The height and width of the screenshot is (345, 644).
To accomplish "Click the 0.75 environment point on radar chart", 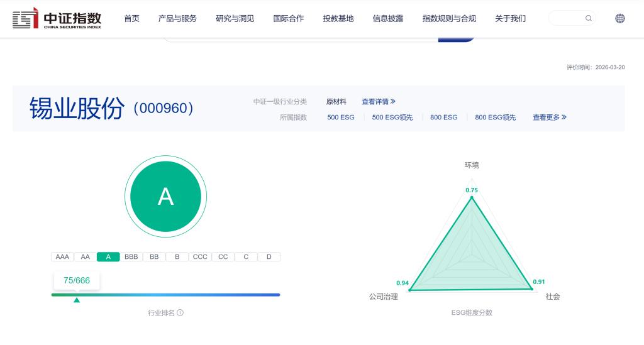I will click(472, 197).
